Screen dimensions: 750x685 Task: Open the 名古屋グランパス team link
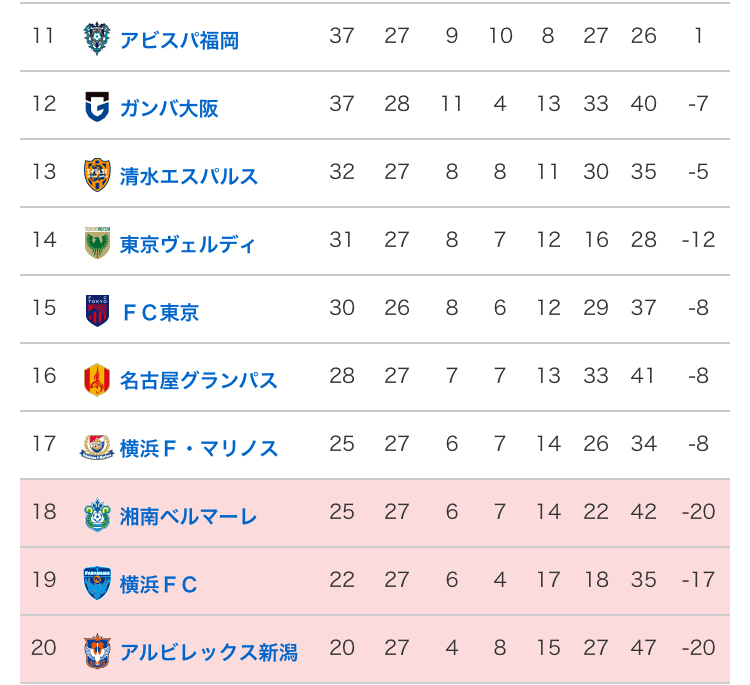(x=199, y=380)
